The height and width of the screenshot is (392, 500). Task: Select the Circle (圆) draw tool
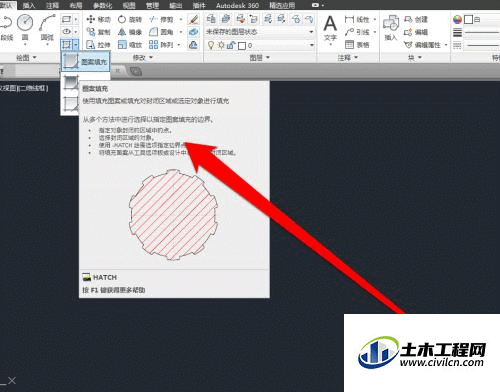pos(25,28)
